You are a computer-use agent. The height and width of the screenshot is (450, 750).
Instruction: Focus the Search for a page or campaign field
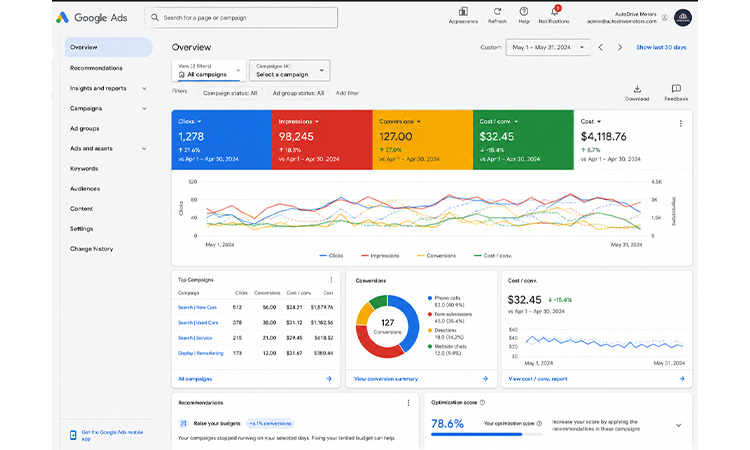click(241, 18)
